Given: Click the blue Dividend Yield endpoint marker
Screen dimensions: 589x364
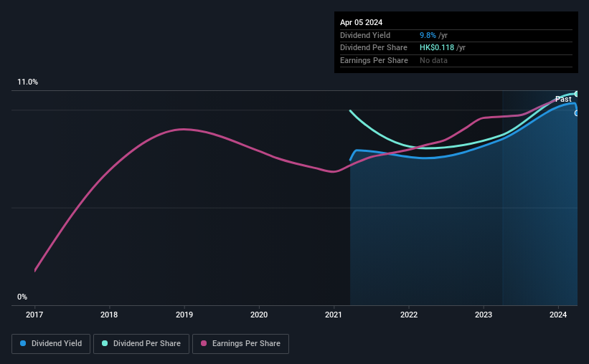Looking at the screenshot, I should click(576, 113).
